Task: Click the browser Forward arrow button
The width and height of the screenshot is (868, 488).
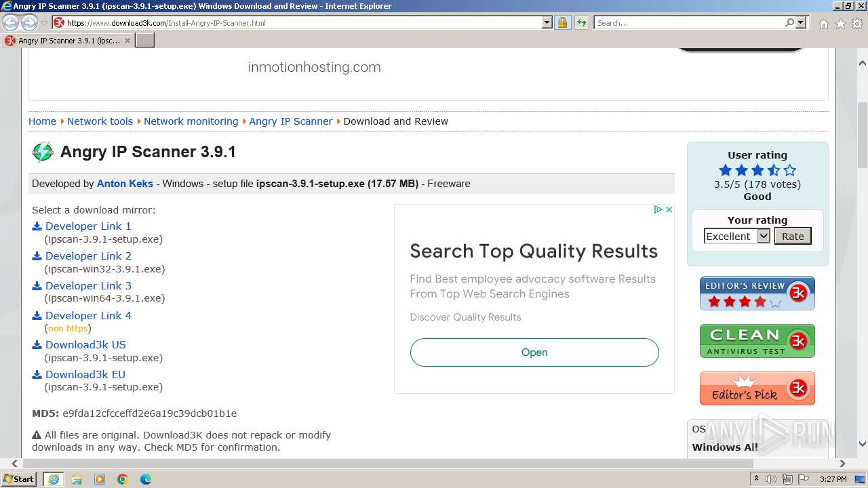Action: tap(29, 22)
